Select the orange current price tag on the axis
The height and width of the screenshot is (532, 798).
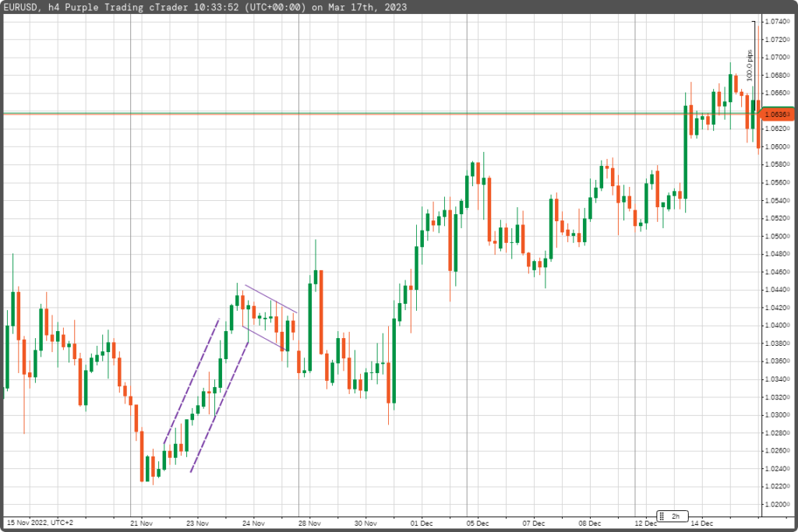pyautogui.click(x=779, y=113)
